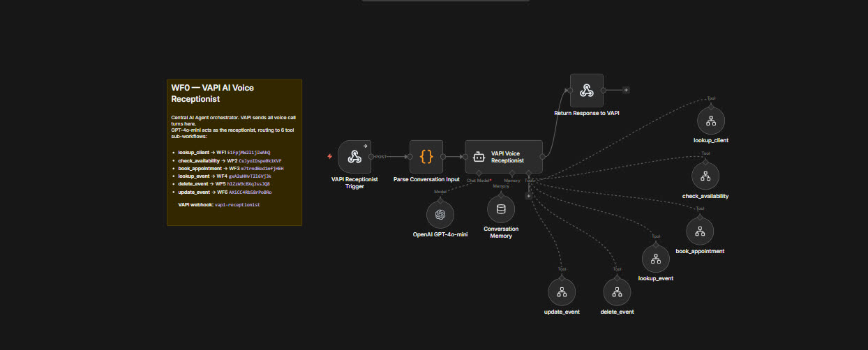Click the 'check_availability' node label
Screen dimensions: 868x350
pos(705,196)
